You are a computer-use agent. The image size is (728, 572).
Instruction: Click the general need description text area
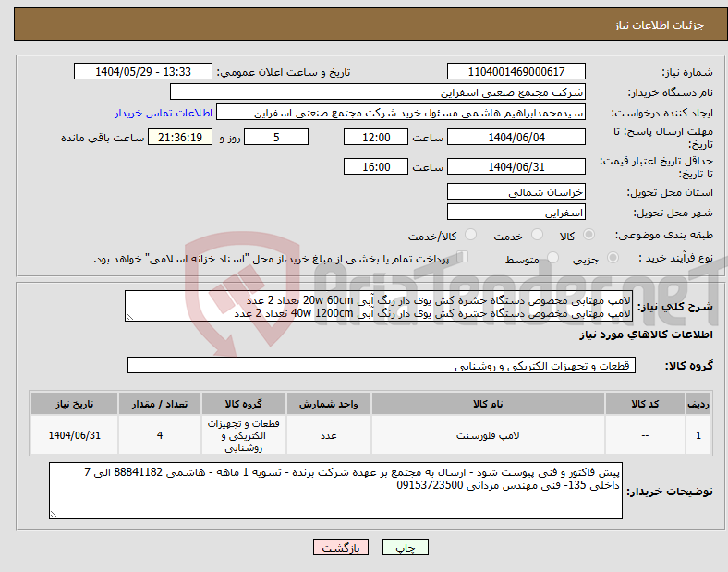coord(379,306)
